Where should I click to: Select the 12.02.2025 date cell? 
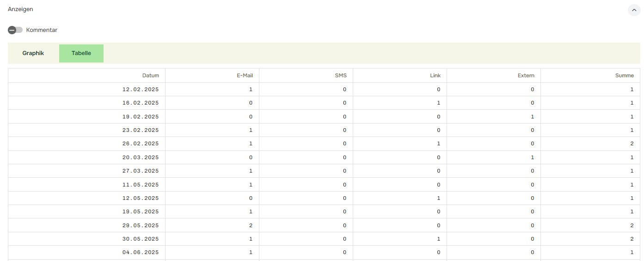[140, 89]
